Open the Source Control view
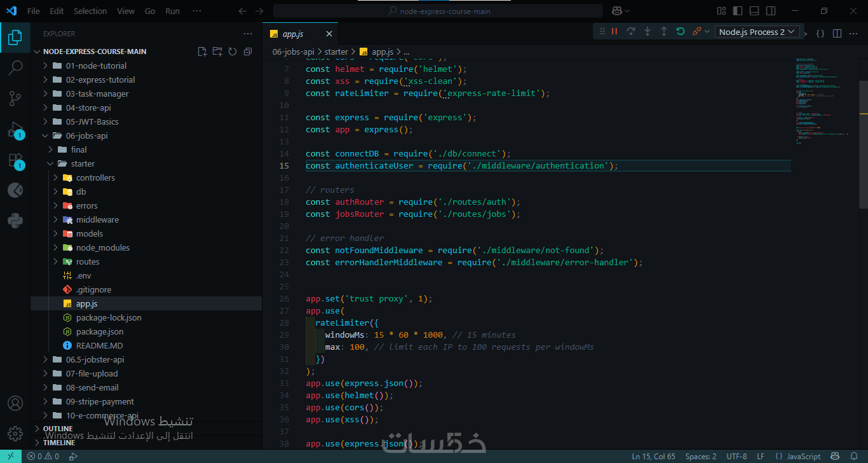The height and width of the screenshot is (463, 868). pos(15,98)
